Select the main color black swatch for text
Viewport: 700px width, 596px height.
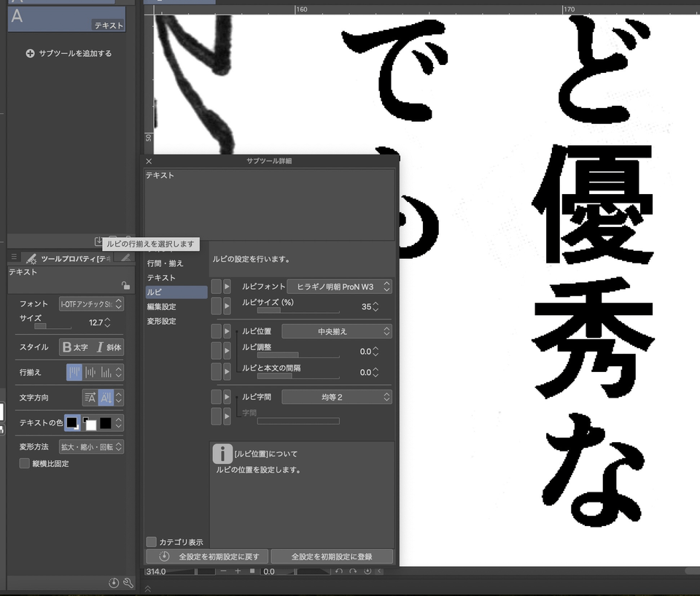(72, 422)
